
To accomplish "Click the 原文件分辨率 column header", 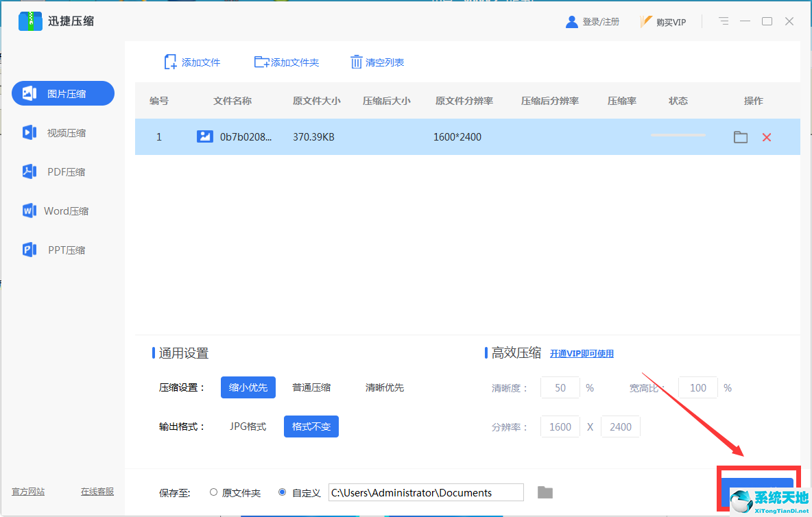I will click(464, 101).
